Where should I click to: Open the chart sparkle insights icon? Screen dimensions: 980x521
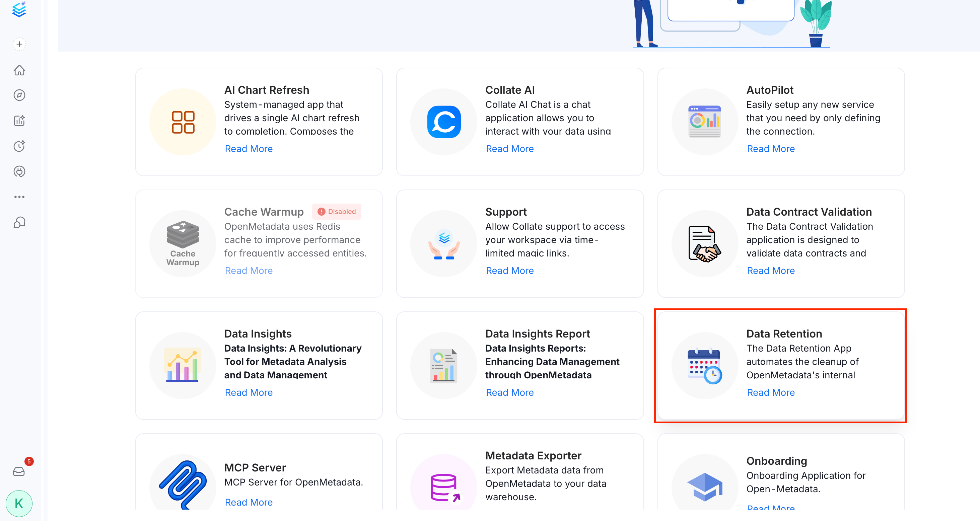[x=19, y=121]
